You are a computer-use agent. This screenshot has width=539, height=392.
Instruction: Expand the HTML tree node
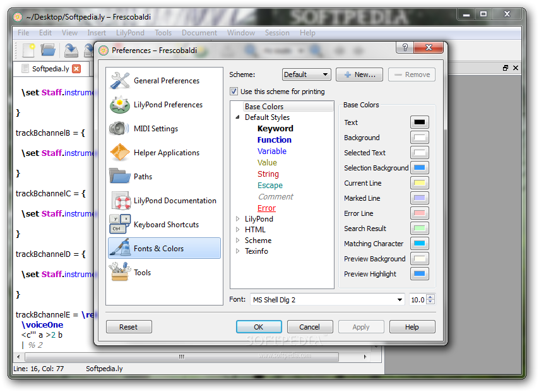(237, 229)
